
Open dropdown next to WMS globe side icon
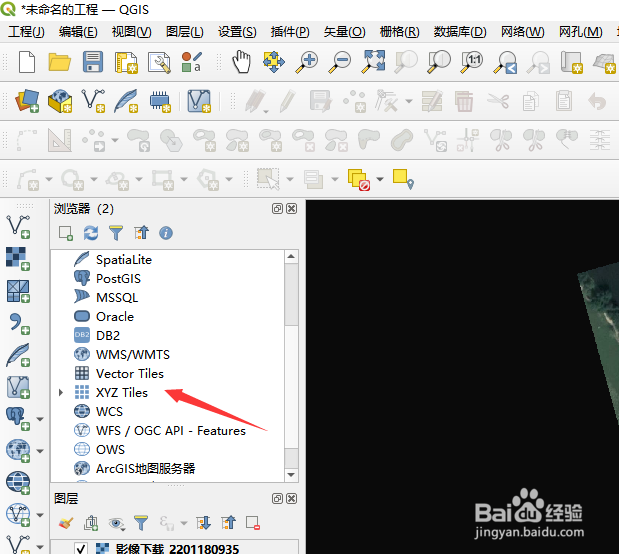[x=40, y=451]
